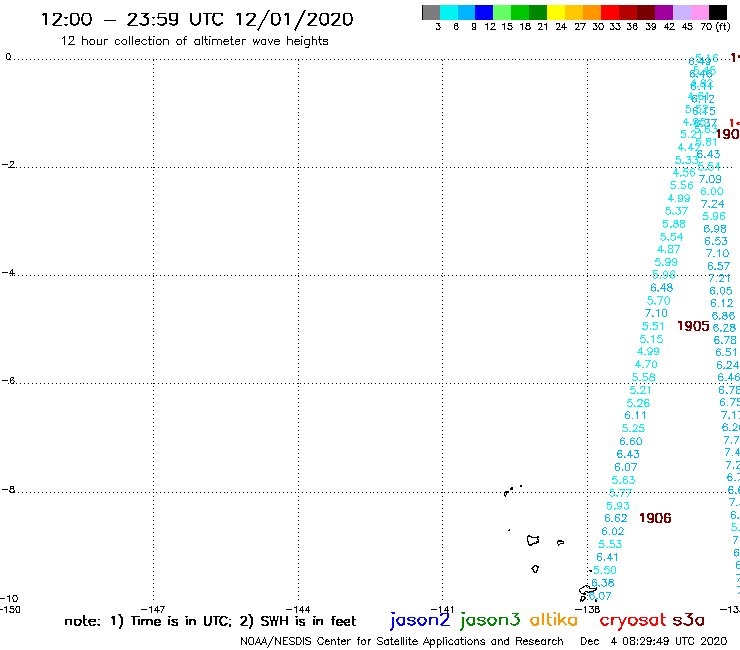Click the '-141' longitude axis label
This screenshot has width=740, height=650.
point(442,609)
